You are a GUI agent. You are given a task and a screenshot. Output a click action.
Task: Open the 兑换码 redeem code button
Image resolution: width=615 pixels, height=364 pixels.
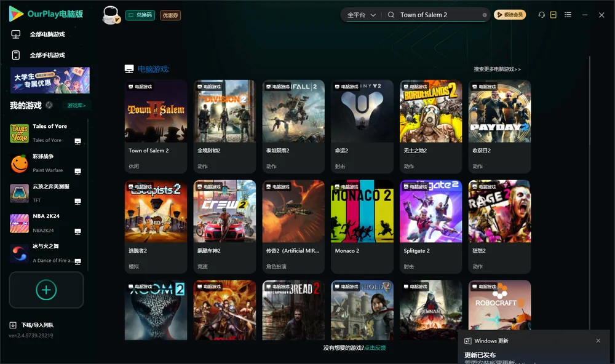(x=140, y=15)
